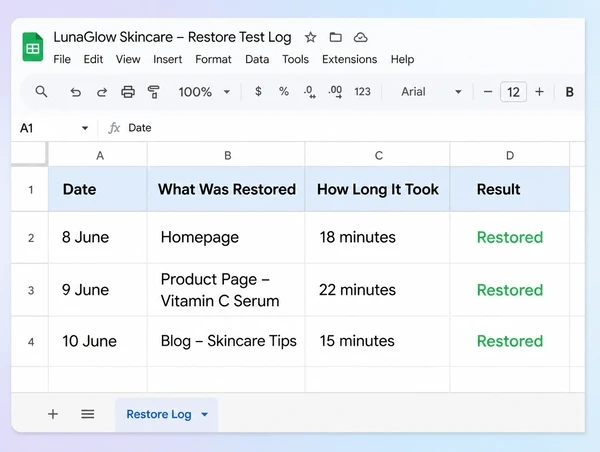Click the Undo arrow
The height and width of the screenshot is (452, 600).
tap(75, 92)
